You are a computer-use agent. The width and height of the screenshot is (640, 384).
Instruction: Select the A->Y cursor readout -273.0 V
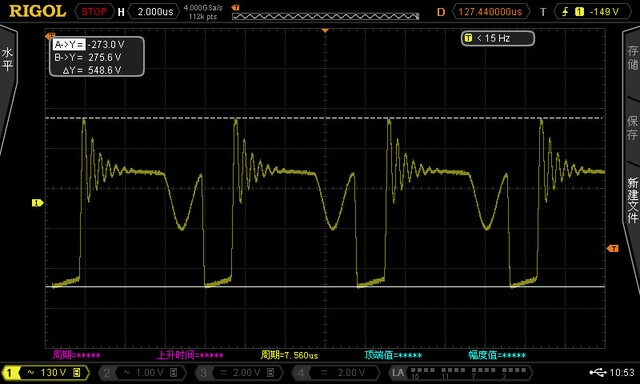pyautogui.click(x=89, y=44)
